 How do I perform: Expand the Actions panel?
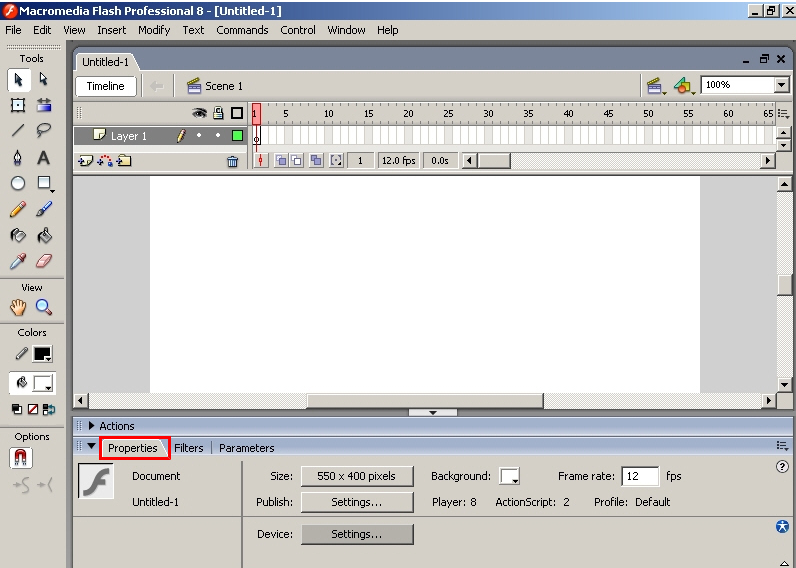tap(92, 425)
